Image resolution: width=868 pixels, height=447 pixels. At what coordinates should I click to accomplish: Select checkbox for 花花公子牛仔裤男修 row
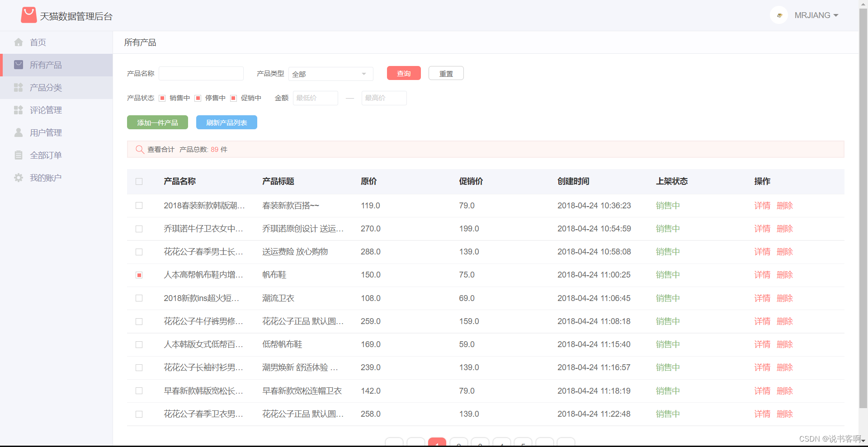click(x=139, y=321)
